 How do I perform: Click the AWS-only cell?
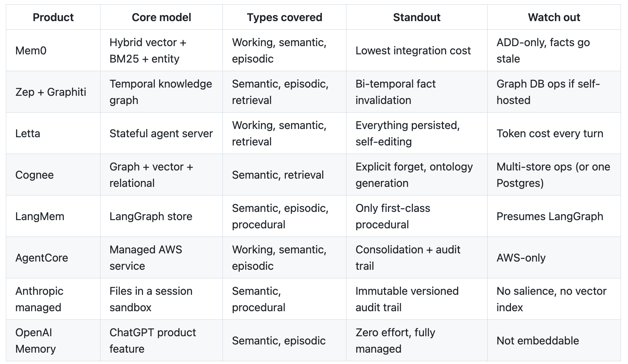point(554,258)
